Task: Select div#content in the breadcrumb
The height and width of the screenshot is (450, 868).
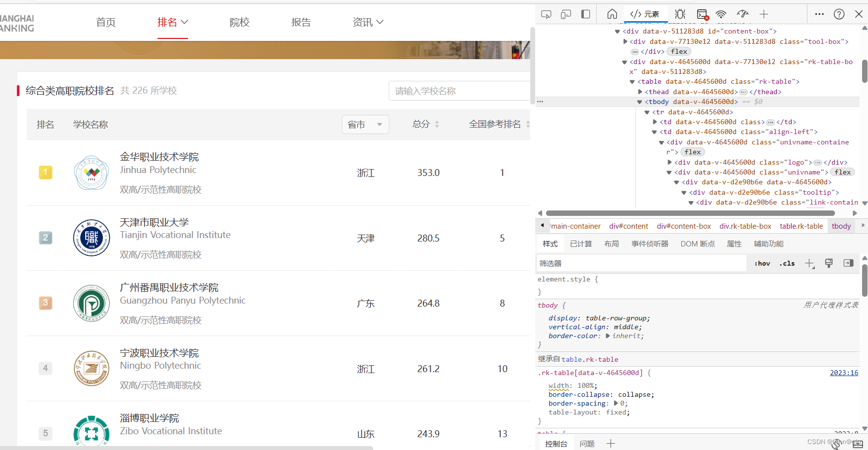Action: click(629, 226)
